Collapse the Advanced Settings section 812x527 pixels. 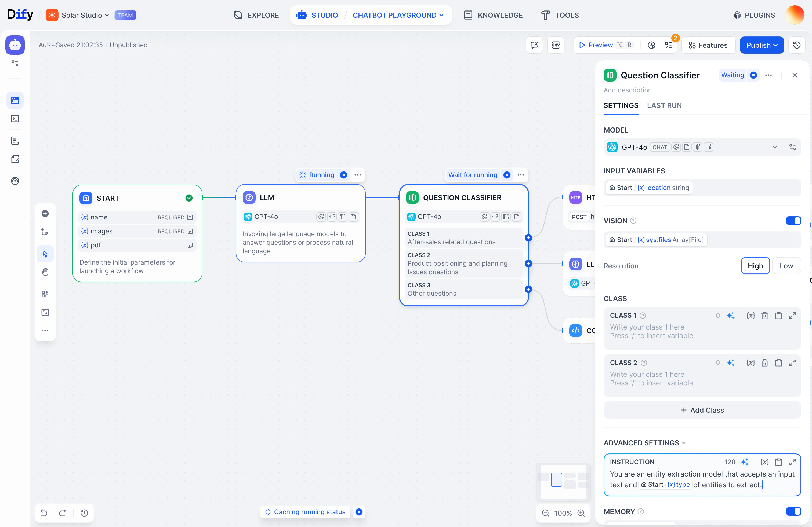coord(684,443)
